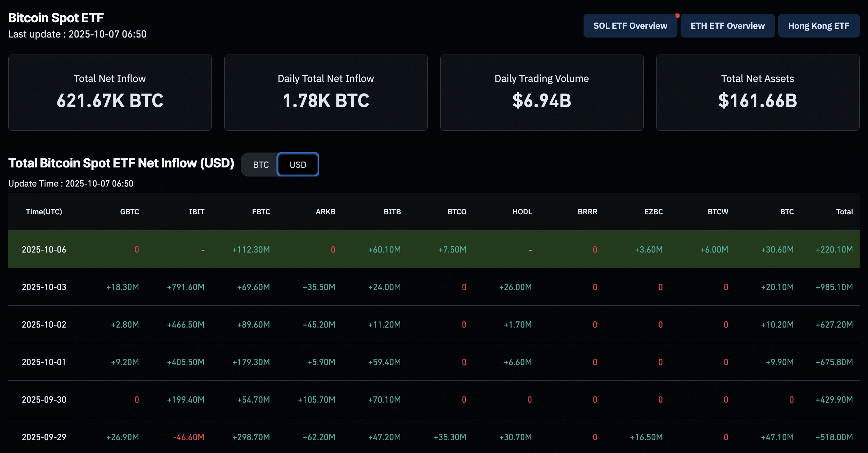Go to Hong Kong ETF
Screen dimensions: 868x453
(819, 26)
